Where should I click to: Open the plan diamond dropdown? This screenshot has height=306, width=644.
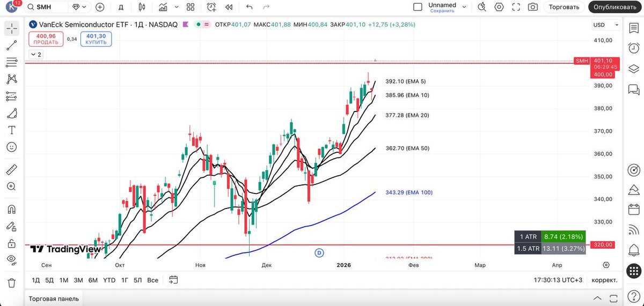pos(79,7)
